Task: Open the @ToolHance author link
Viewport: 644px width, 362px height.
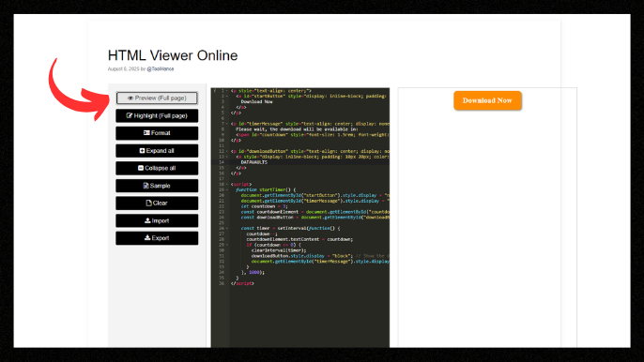Action: click(161, 69)
